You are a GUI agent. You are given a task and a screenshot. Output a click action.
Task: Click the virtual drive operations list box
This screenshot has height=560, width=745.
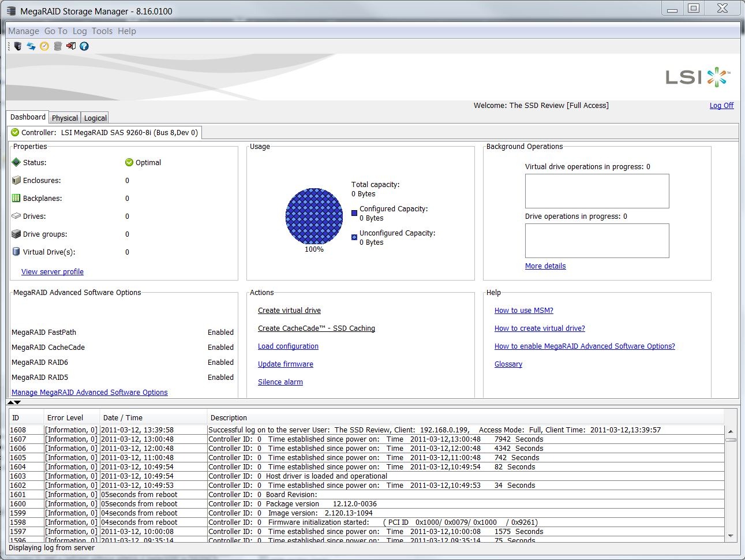click(597, 191)
